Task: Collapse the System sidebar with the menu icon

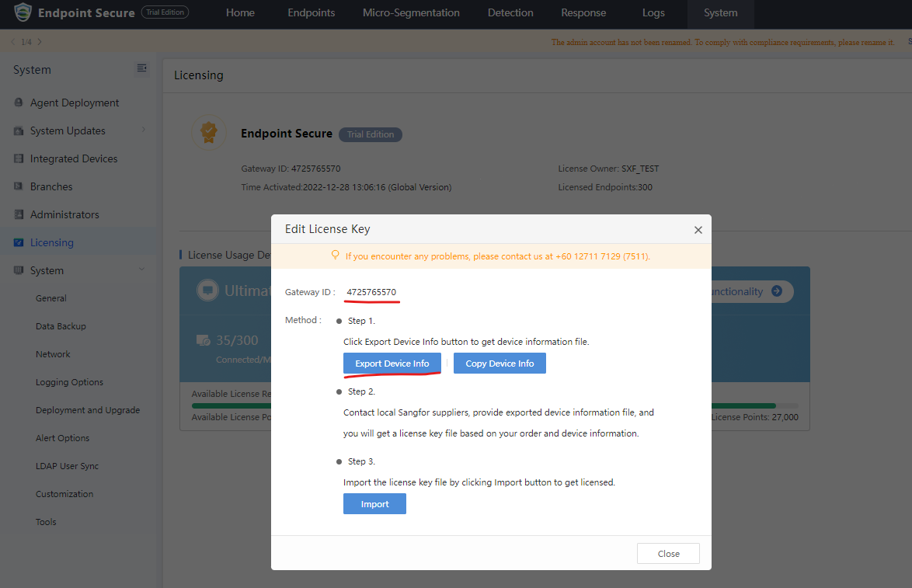Action: (141, 68)
